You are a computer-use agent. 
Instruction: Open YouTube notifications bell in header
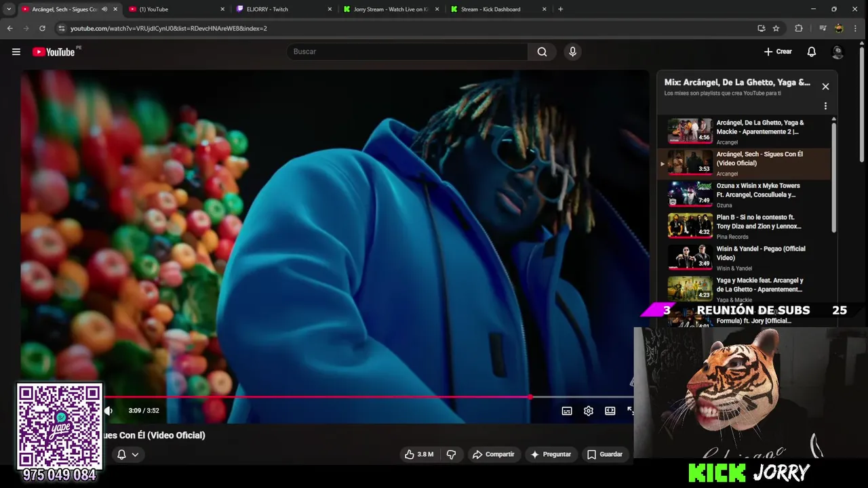pyautogui.click(x=811, y=52)
